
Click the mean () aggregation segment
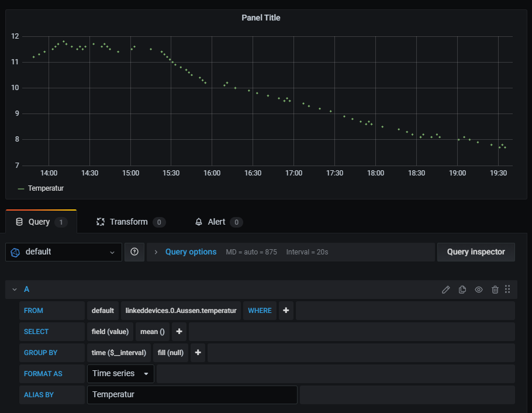pyautogui.click(x=152, y=332)
